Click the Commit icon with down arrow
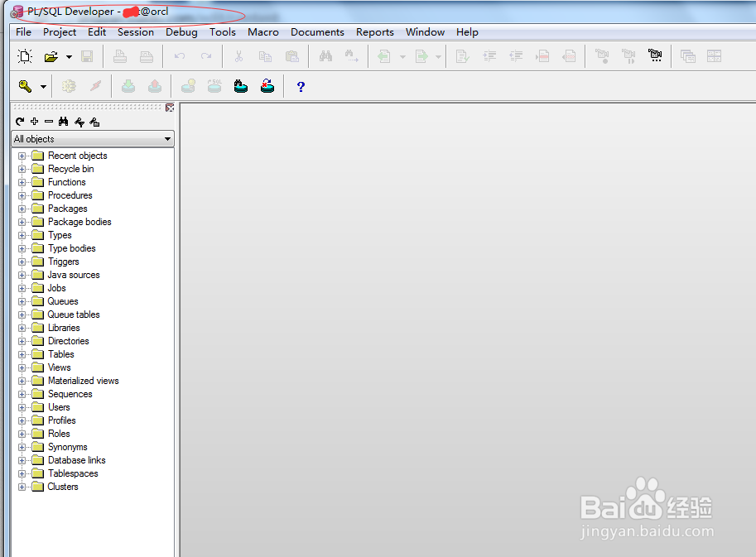 [x=128, y=86]
